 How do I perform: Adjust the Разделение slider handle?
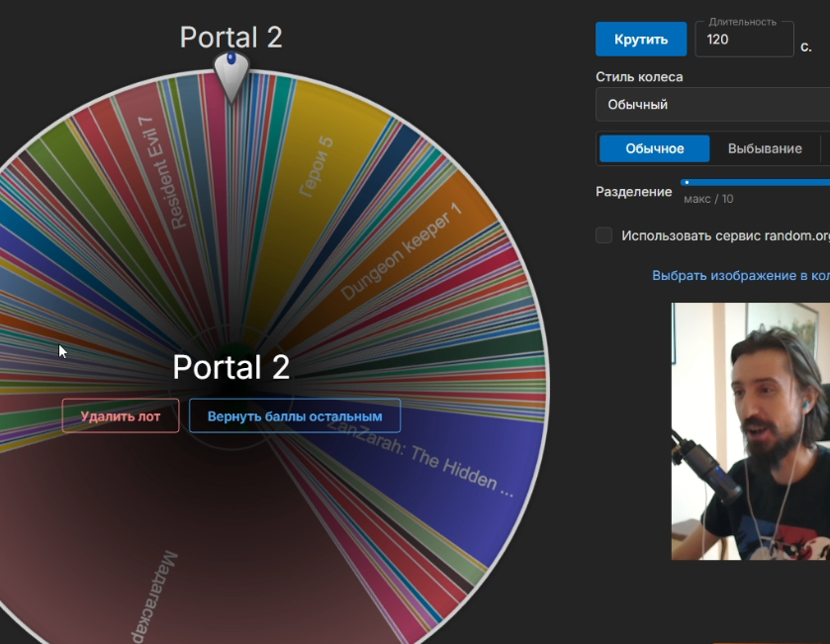tap(687, 183)
